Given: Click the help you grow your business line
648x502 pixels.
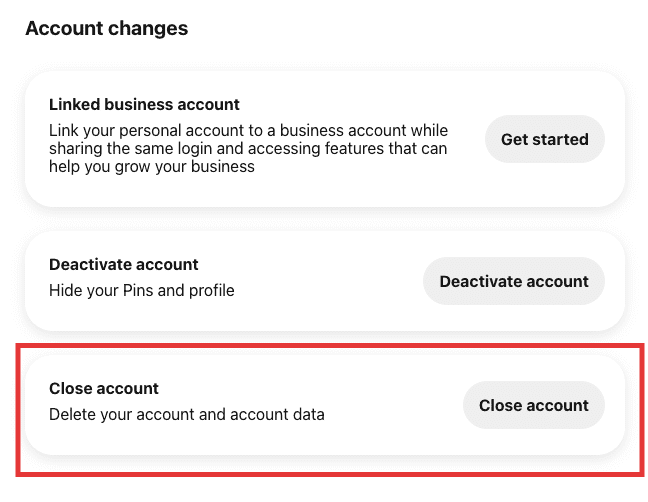Looking at the screenshot, I should pos(152,167).
